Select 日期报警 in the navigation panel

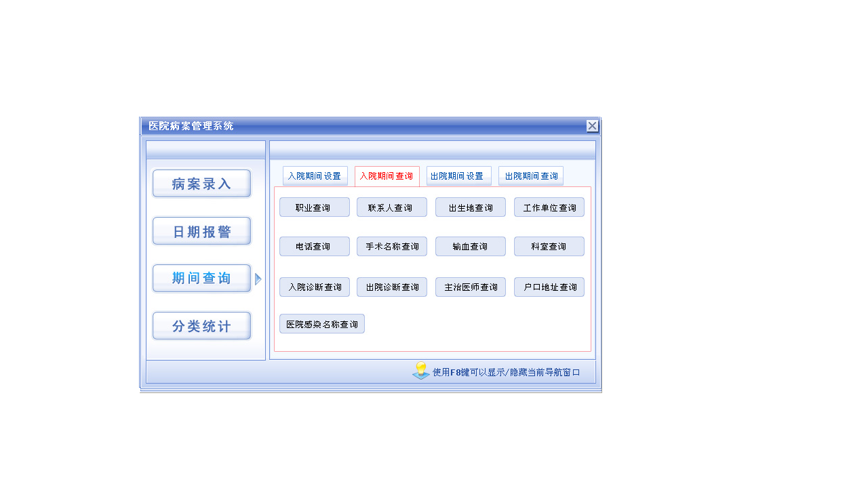201,230
